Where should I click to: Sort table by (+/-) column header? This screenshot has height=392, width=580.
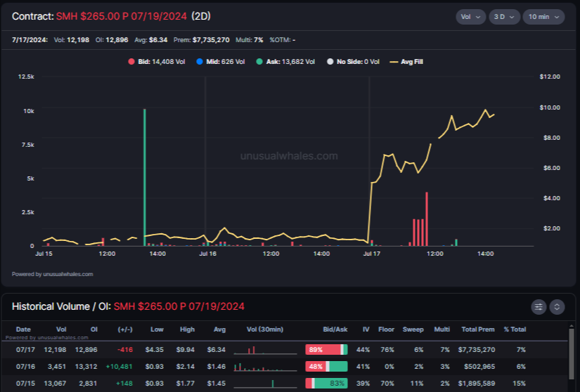click(x=125, y=329)
